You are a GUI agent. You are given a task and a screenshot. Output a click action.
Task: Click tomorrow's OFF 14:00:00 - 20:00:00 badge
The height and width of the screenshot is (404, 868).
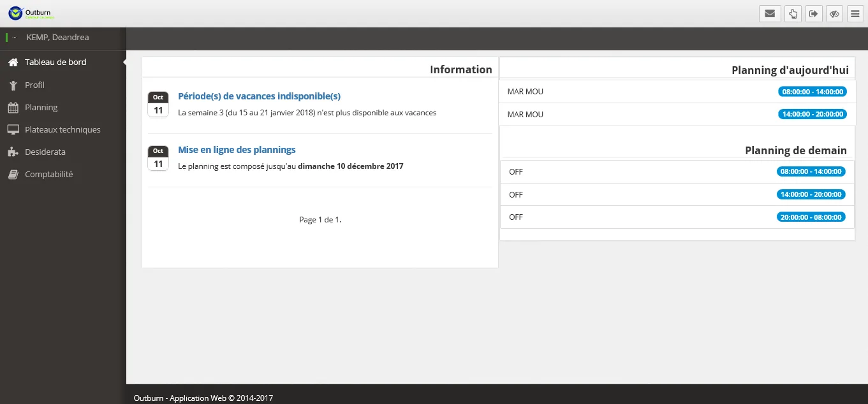click(x=811, y=194)
